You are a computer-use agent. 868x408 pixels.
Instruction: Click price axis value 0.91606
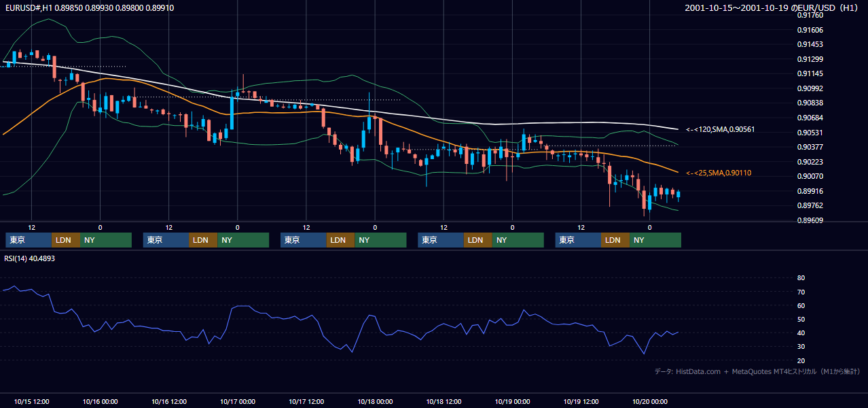tap(810, 30)
